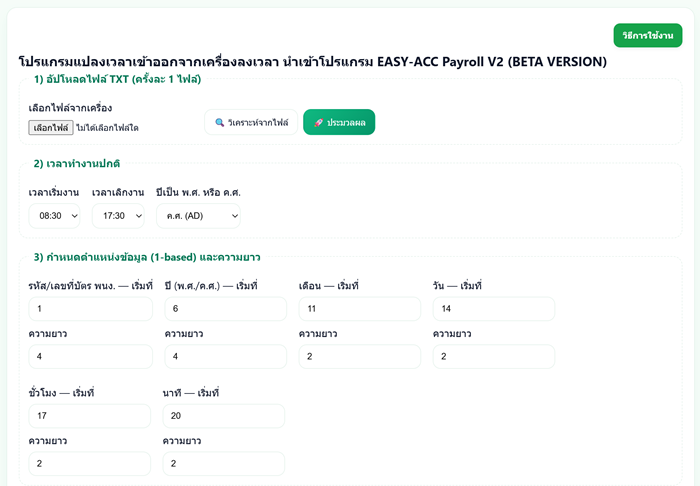Click the year length field
The width and height of the screenshot is (700, 486).
tap(224, 357)
